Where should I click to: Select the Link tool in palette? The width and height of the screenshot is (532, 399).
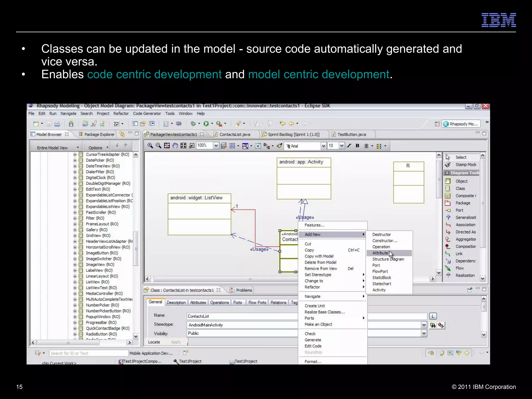click(459, 254)
